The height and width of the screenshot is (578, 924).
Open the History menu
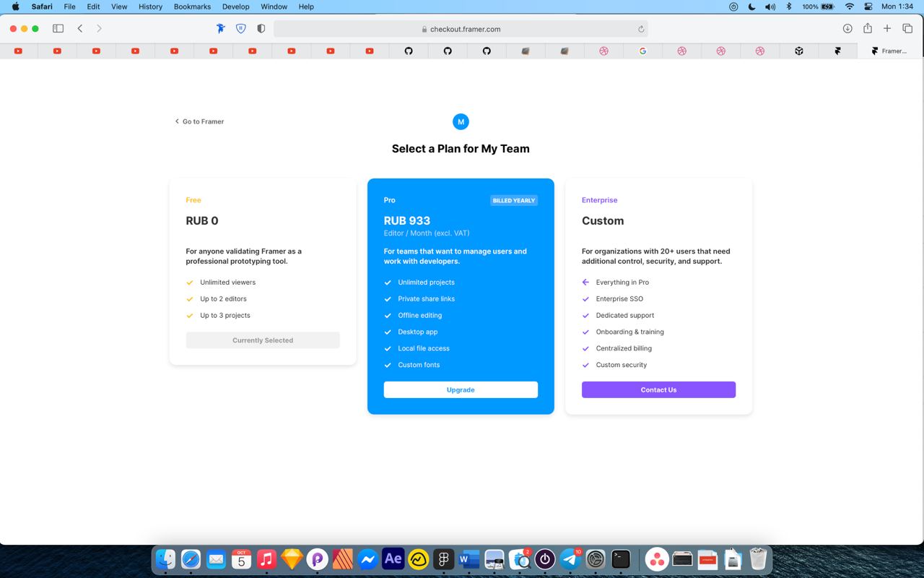(150, 7)
